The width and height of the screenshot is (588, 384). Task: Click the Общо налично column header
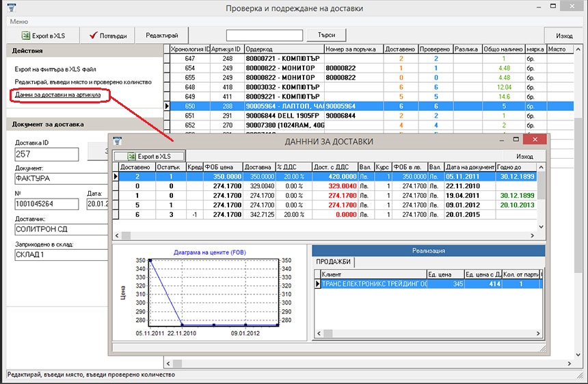503,49
